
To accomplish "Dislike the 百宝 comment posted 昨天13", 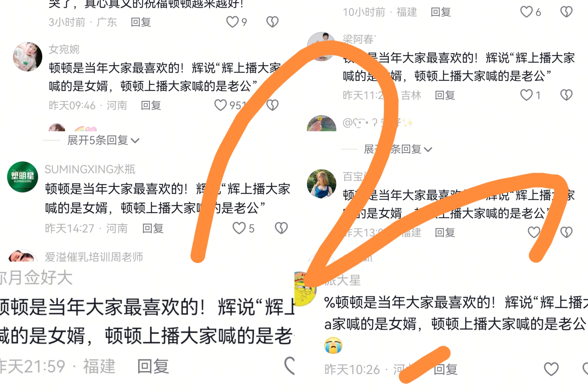I will point(566,232).
